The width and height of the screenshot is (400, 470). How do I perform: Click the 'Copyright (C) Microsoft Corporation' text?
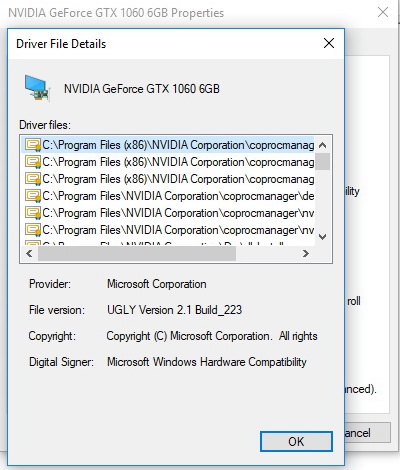point(212,336)
